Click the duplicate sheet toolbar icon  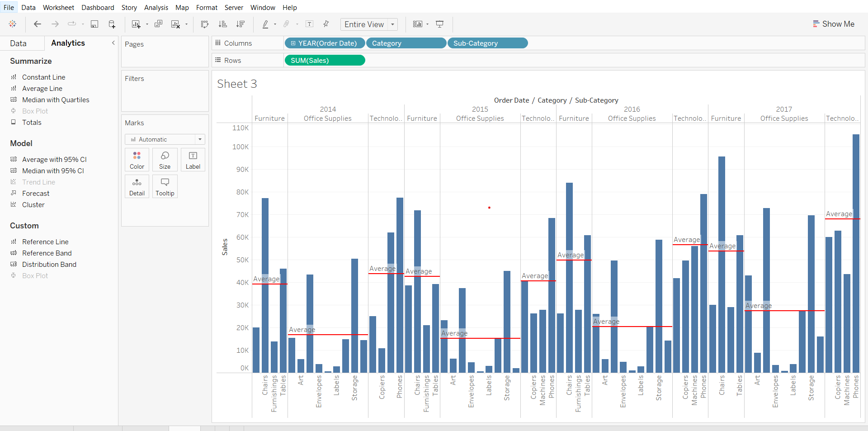click(158, 24)
